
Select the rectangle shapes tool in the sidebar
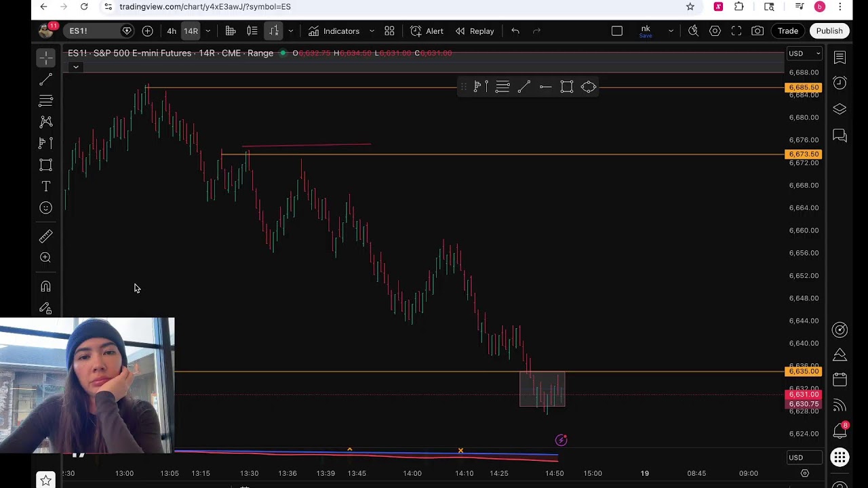(x=45, y=165)
